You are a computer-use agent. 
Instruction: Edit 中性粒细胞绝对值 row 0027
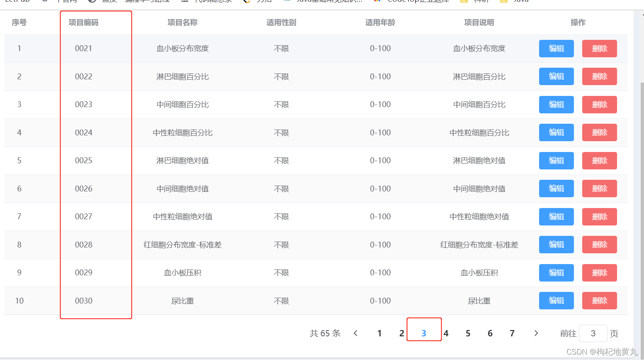tap(556, 217)
